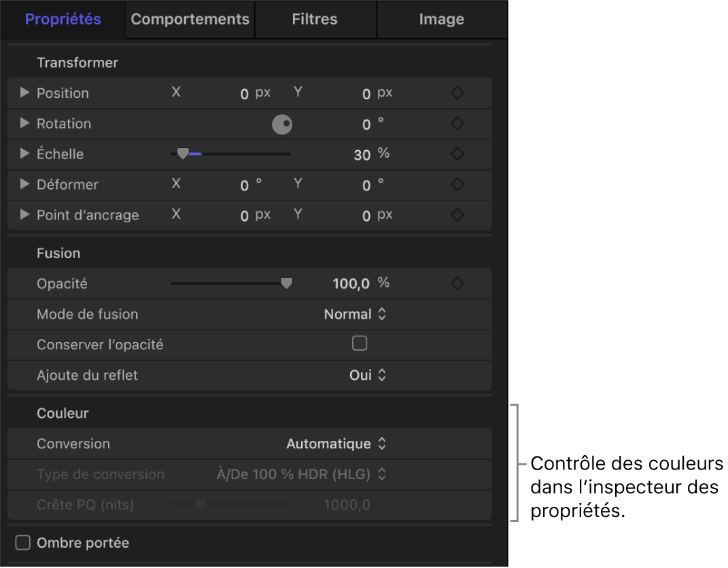Add a keyframe for Point d'ancrage
728x568 pixels.
point(457,215)
